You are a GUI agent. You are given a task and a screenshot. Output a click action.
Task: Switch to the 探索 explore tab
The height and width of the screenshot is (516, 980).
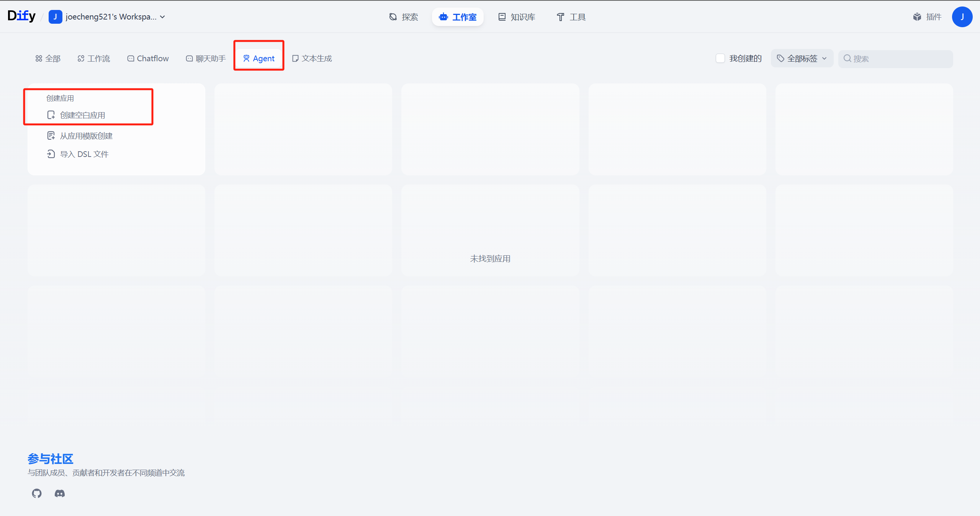click(x=404, y=17)
